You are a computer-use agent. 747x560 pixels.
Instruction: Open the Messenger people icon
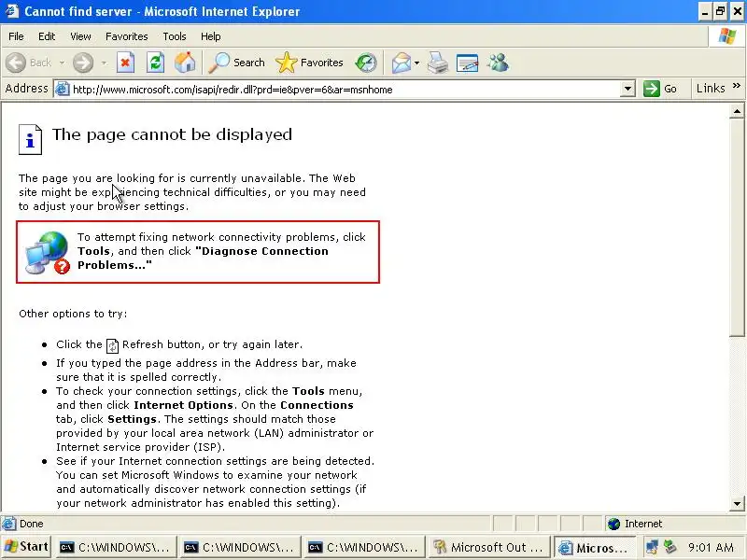pos(499,63)
